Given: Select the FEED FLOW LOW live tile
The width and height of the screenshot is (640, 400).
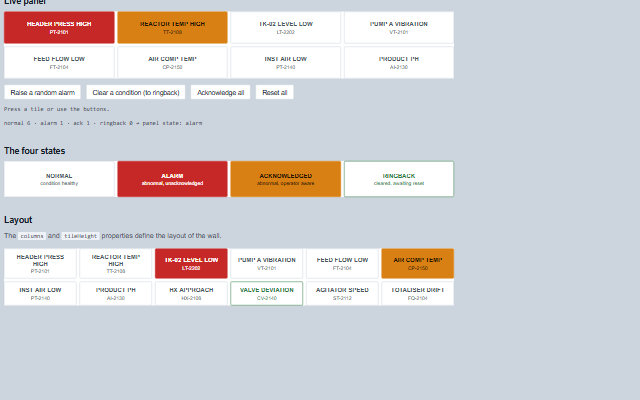Looking at the screenshot, I should click(59, 62).
